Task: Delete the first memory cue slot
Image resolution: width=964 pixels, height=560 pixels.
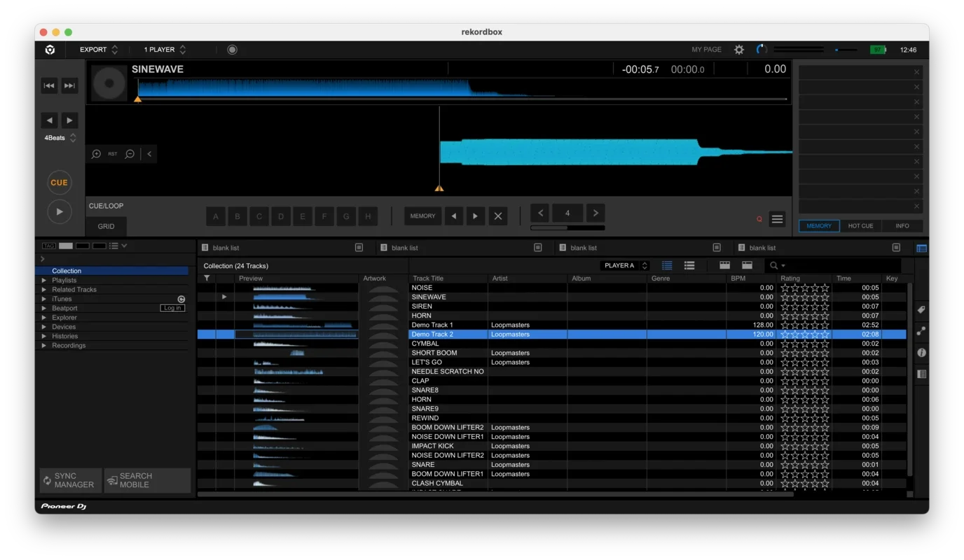Action: [916, 72]
